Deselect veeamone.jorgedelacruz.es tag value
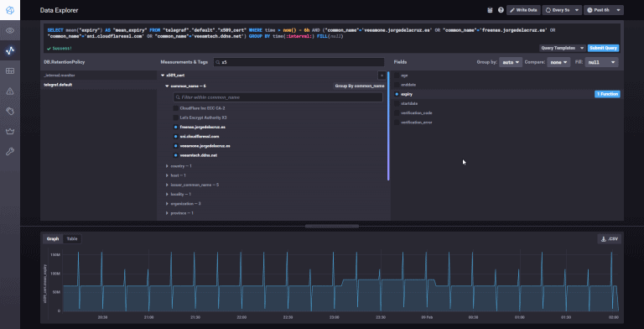 (176, 146)
